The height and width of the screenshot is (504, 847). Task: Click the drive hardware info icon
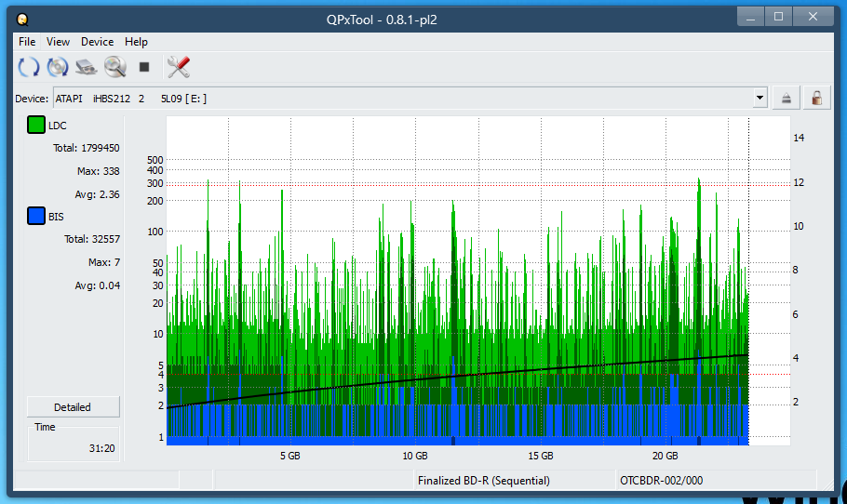pos(87,67)
